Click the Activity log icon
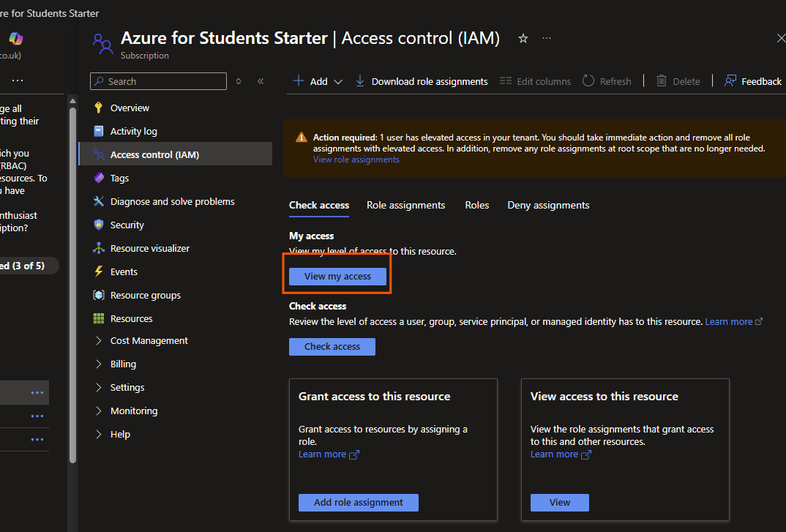This screenshot has width=786, height=532. (x=99, y=132)
